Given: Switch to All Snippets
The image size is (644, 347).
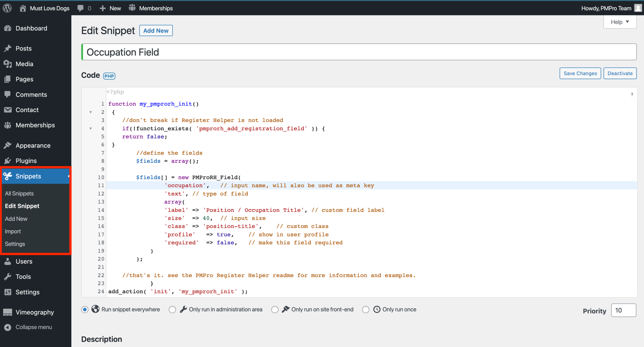Looking at the screenshot, I should (19, 193).
